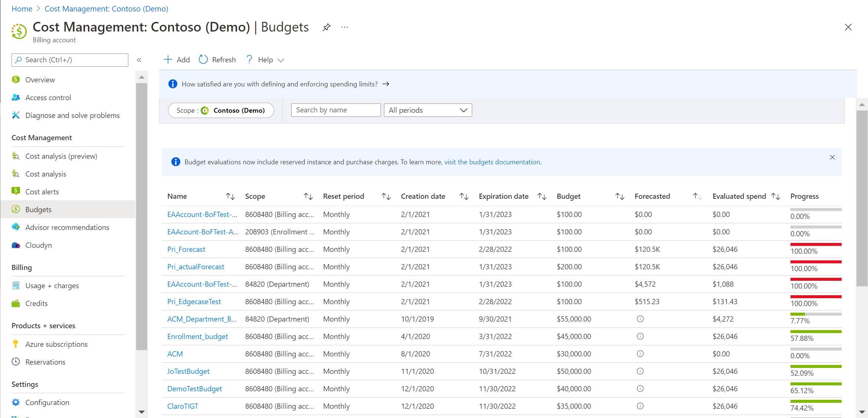Sort by Creation date column arrows
868x418 pixels.
(x=464, y=196)
